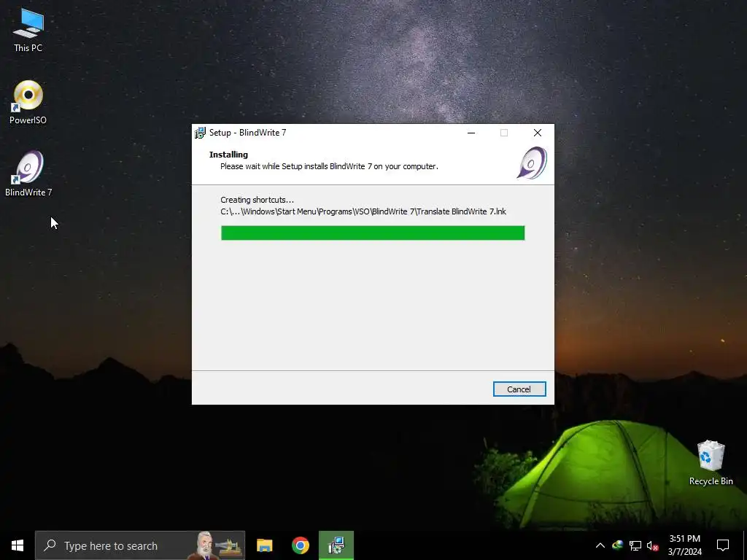Click the 'Please wait while Setup installs' text
The height and width of the screenshot is (560, 747).
(x=329, y=166)
